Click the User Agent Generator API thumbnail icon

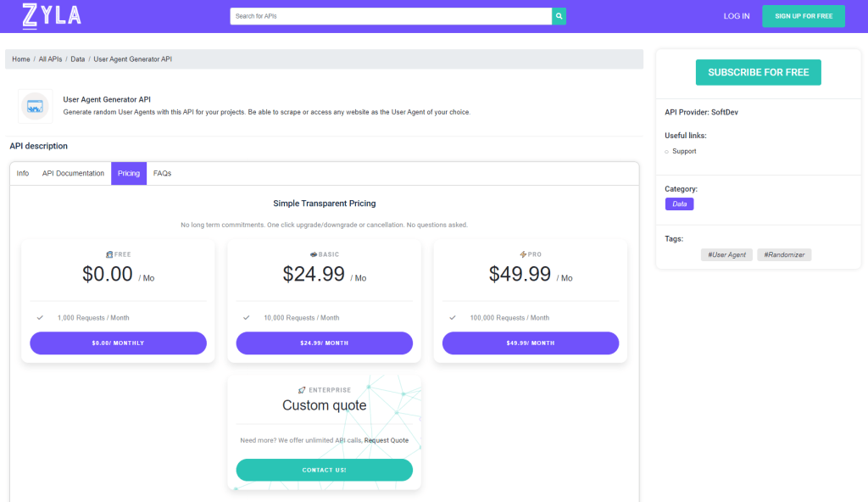(x=35, y=106)
